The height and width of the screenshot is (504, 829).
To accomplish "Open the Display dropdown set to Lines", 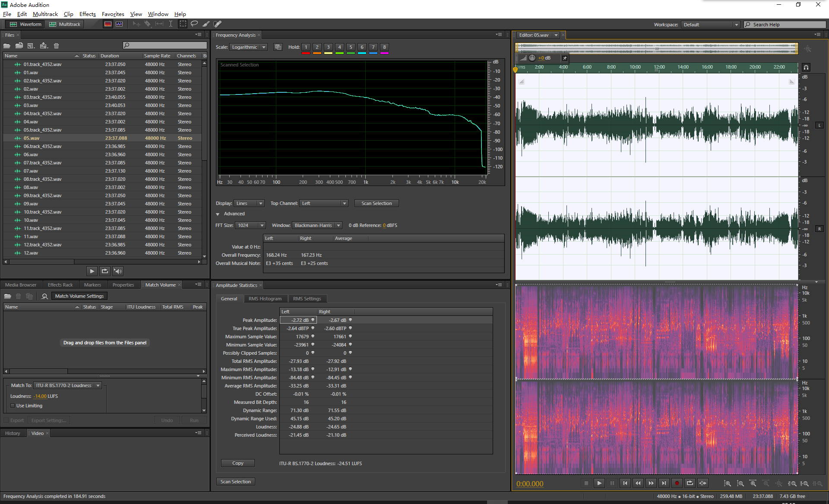I will tap(249, 204).
